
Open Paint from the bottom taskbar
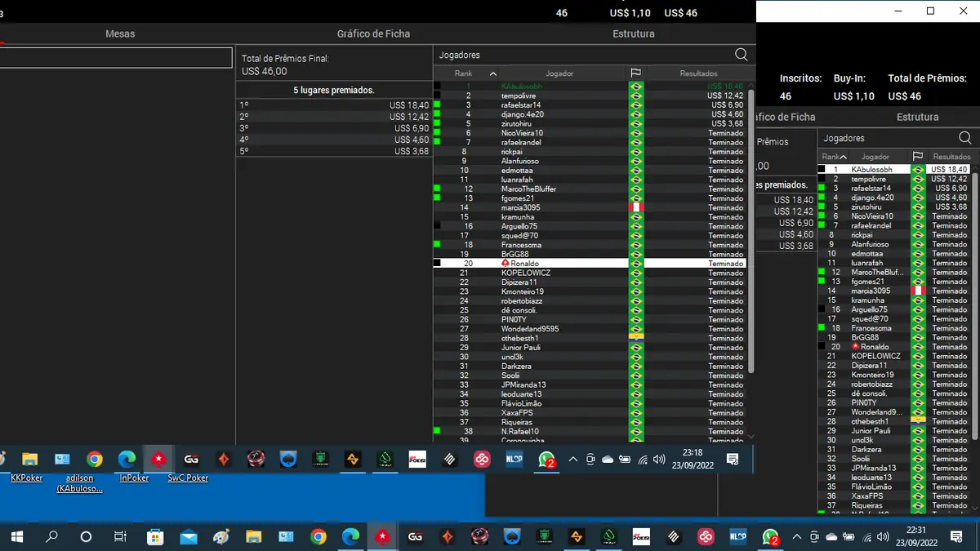(x=220, y=537)
